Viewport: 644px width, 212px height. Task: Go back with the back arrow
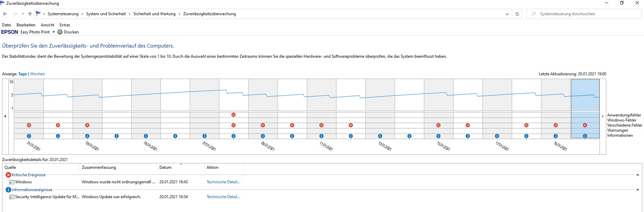point(5,14)
